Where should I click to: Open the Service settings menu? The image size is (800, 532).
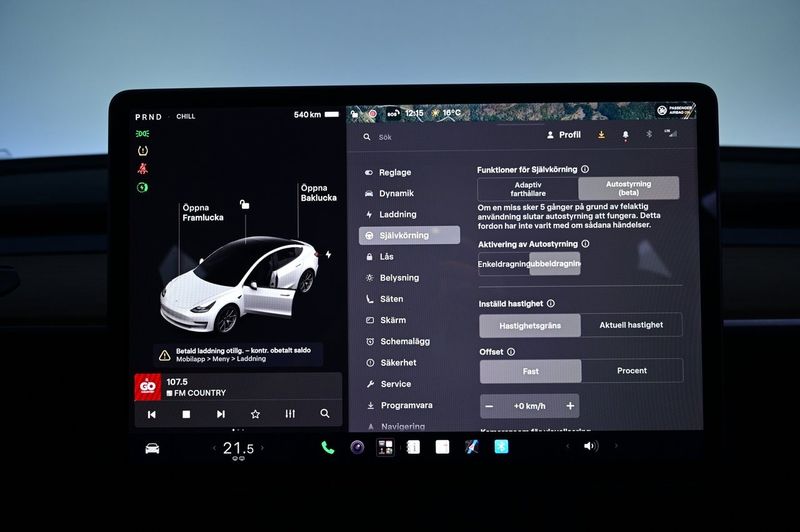coord(389,384)
